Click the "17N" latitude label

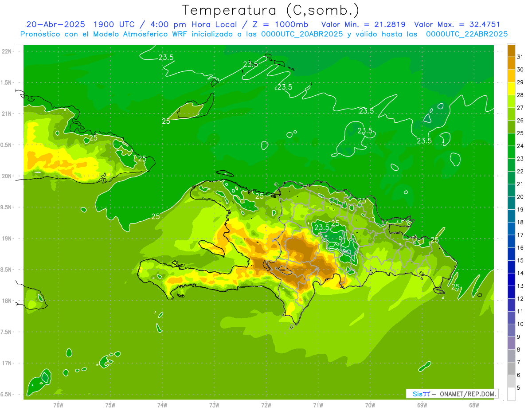(x=7, y=364)
